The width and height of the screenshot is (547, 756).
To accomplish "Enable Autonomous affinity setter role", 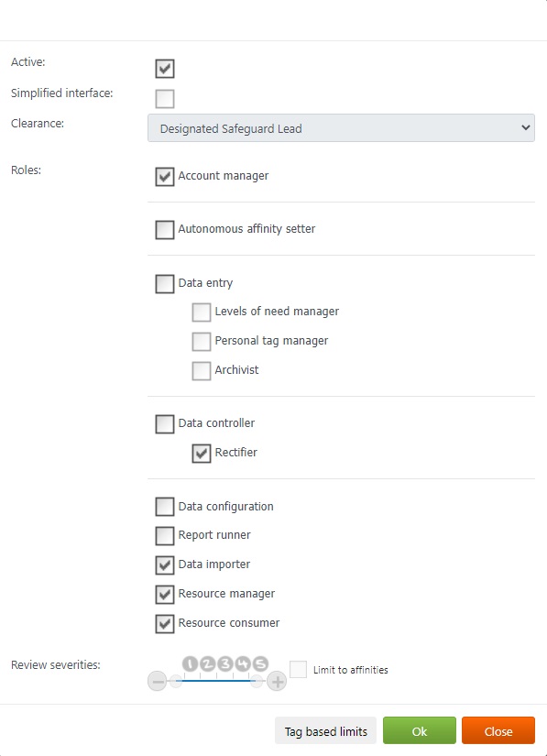I will 165,229.
